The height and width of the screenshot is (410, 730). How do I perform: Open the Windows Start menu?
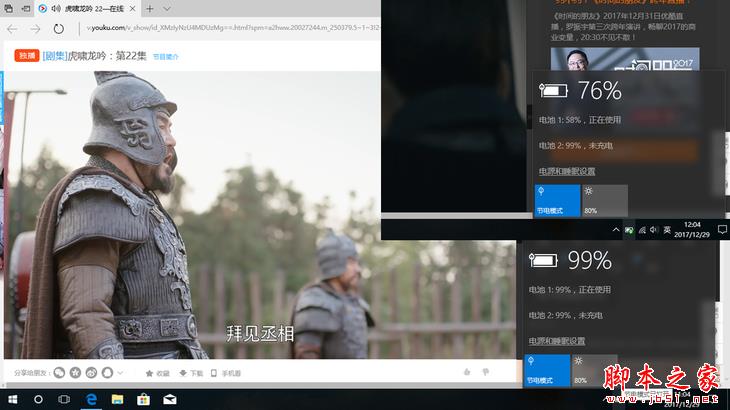tap(13, 399)
